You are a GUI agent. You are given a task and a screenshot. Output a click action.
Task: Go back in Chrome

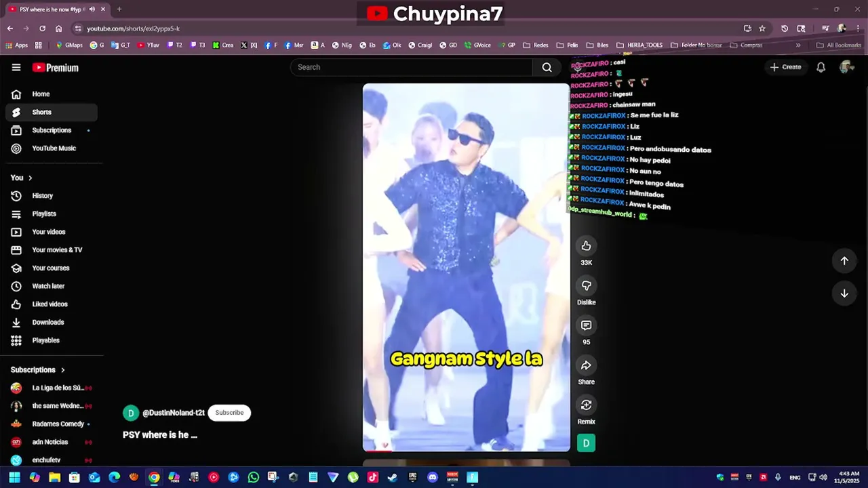click(10, 28)
